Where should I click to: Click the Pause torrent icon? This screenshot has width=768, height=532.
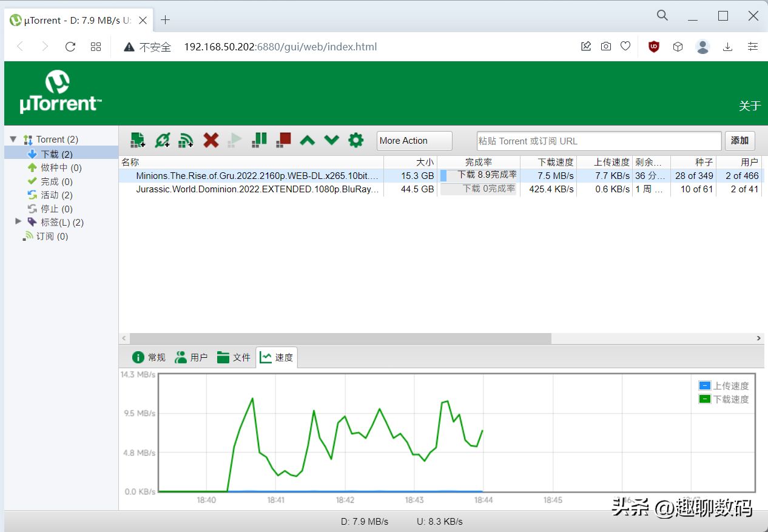tap(259, 140)
